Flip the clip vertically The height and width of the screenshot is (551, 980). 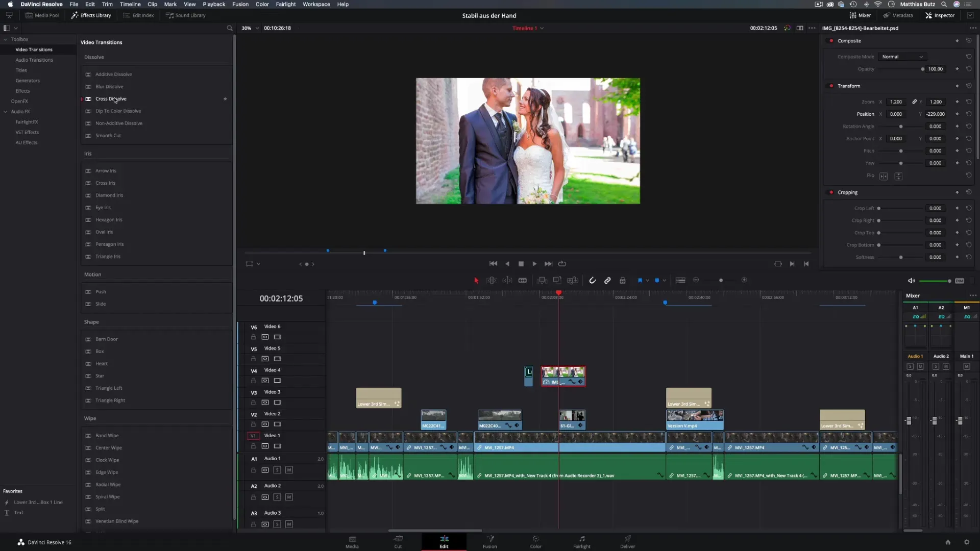898,176
